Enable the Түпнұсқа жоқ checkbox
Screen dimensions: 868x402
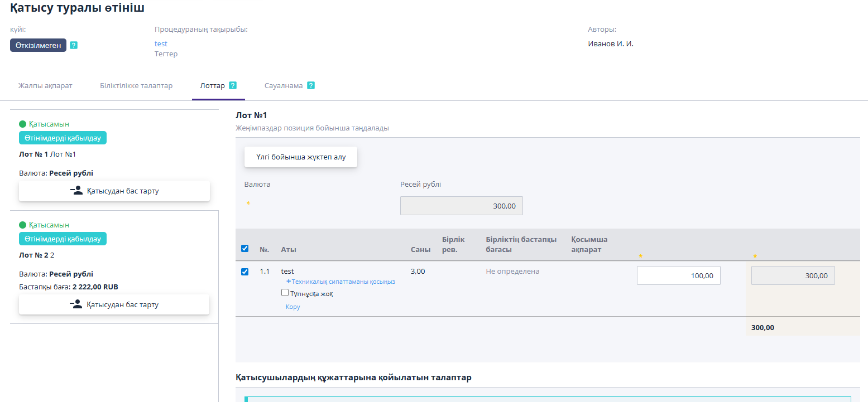click(285, 293)
